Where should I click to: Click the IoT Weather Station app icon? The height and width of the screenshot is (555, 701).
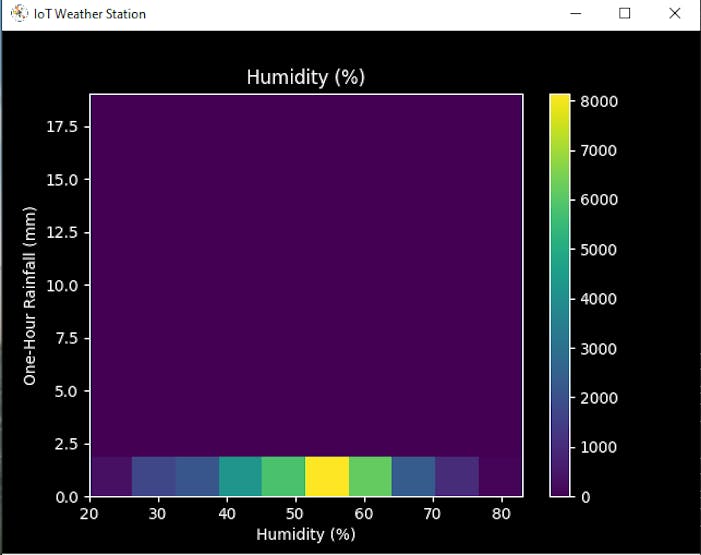pos(19,13)
